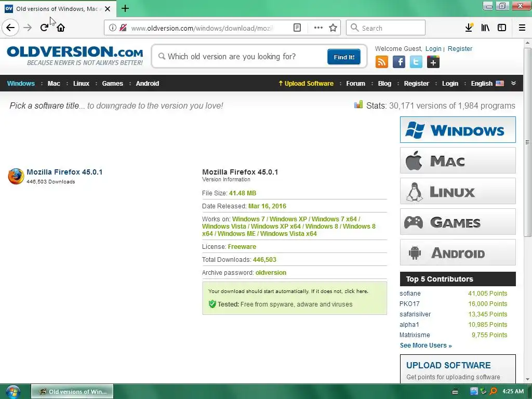Image resolution: width=532 pixels, height=399 pixels.
Task: Open the Firefox downloads arrow icon
Action: [x=469, y=28]
